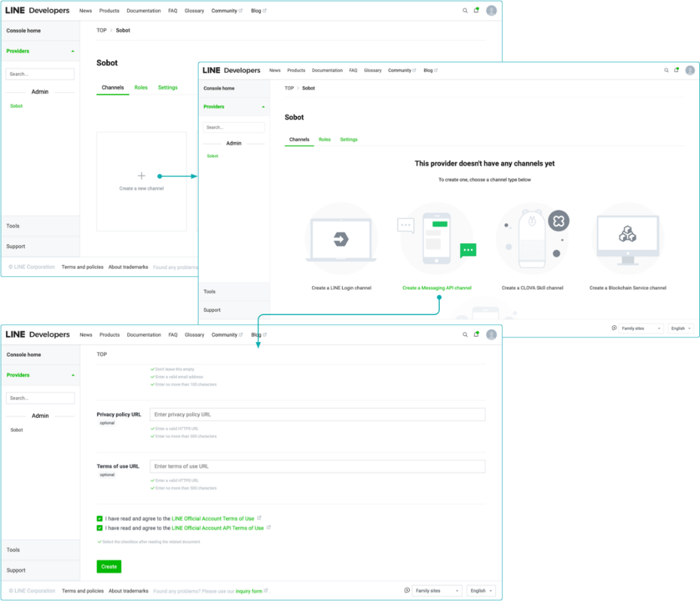Click the notification bell in the middle window
Screen dimensions: 700x601
(x=677, y=70)
